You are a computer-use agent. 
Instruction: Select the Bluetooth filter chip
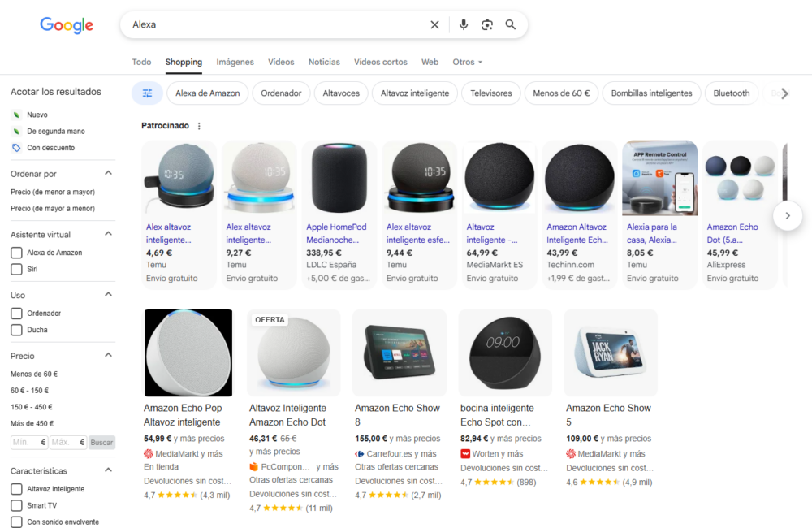[732, 93]
